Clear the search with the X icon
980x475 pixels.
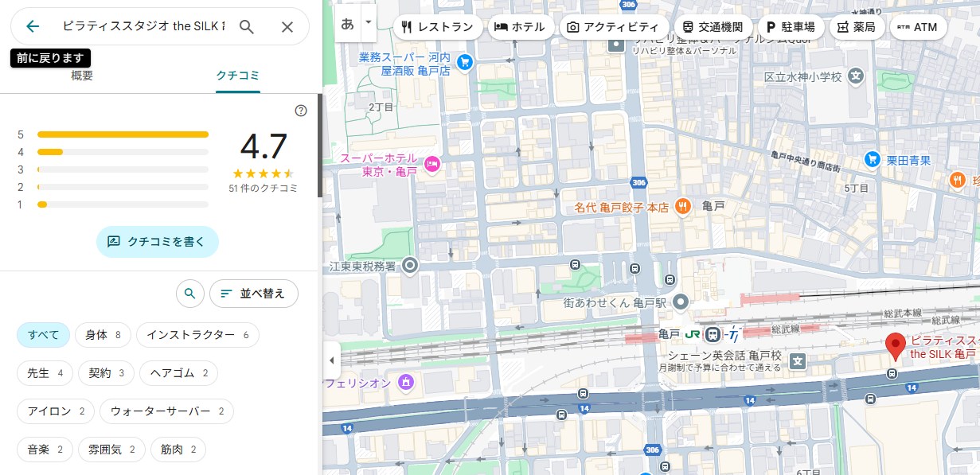tap(287, 26)
